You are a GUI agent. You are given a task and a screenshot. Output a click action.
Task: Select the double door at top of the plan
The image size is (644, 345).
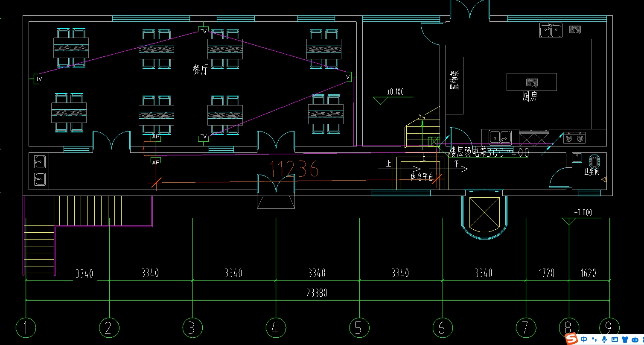[x=470, y=9]
